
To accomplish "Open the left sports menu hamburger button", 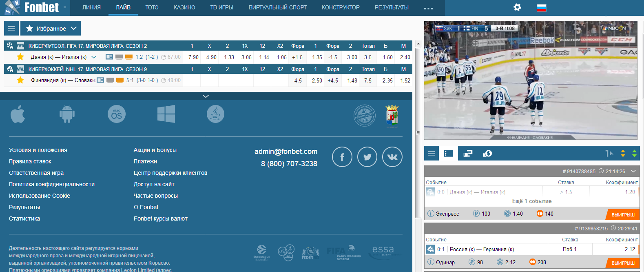I will click(x=11, y=28).
